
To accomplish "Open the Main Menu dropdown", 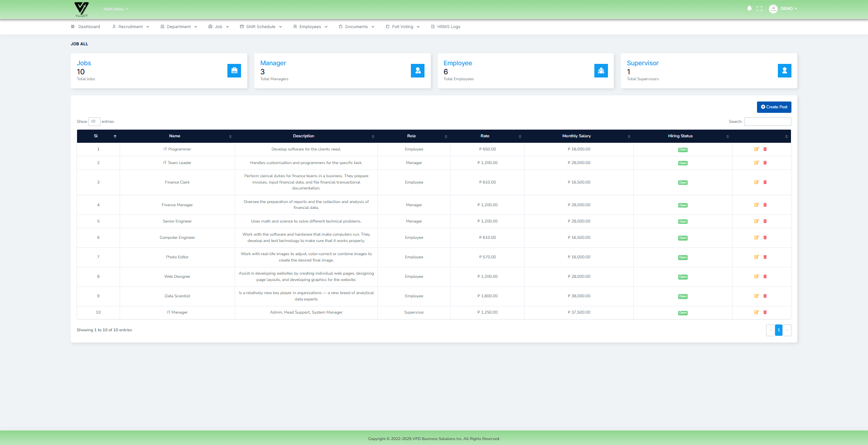I will click(x=115, y=9).
